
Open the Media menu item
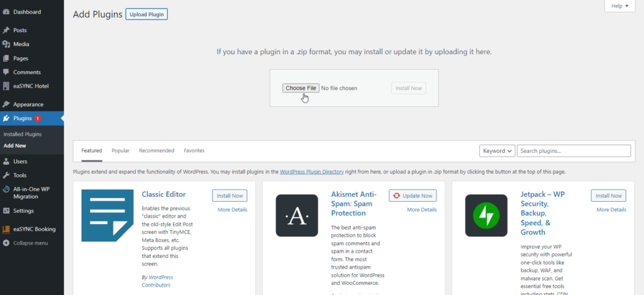[x=32, y=45]
